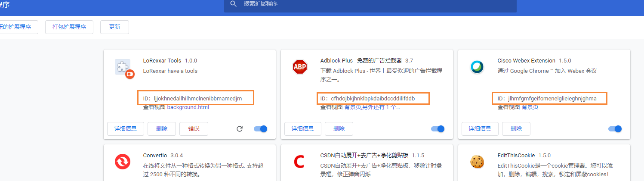The width and height of the screenshot is (644, 181).
Task: Turn off the Adblock Plus toggle switch
Action: click(x=438, y=129)
